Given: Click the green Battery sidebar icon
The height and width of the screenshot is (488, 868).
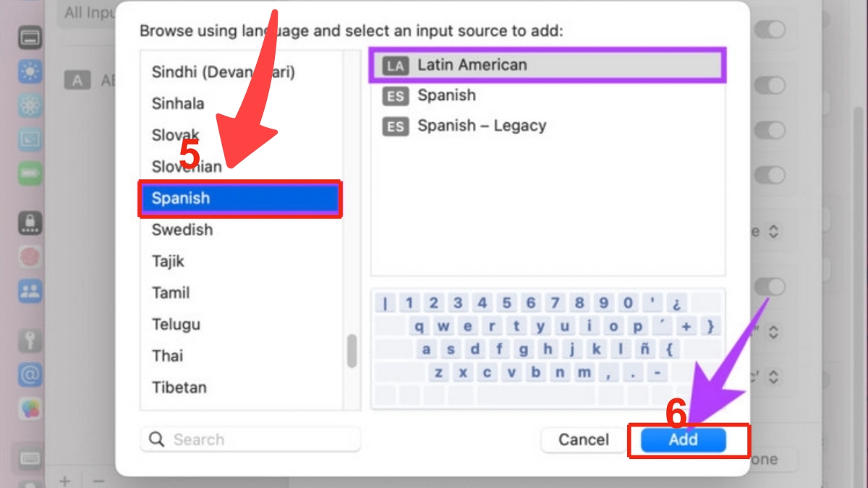Looking at the screenshot, I should coord(30,174).
